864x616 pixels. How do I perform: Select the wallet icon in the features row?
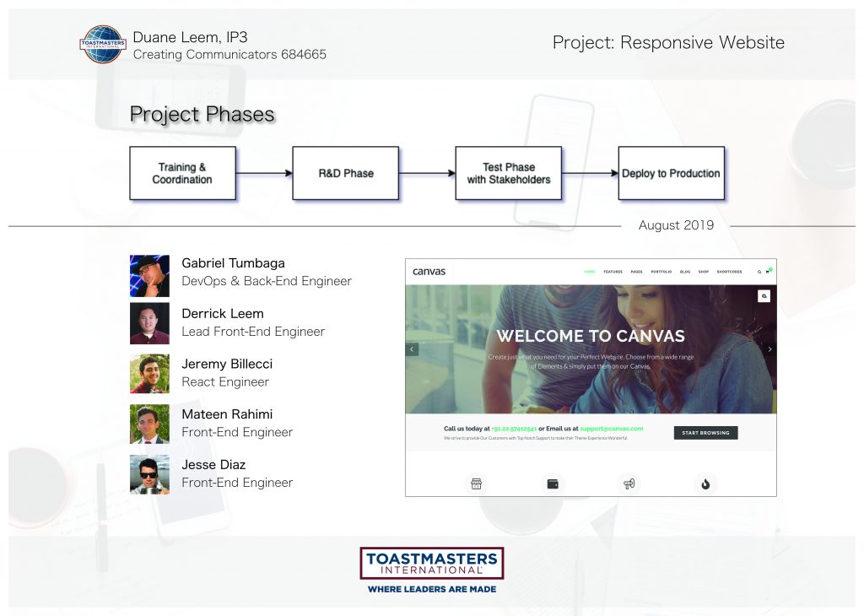tap(553, 484)
